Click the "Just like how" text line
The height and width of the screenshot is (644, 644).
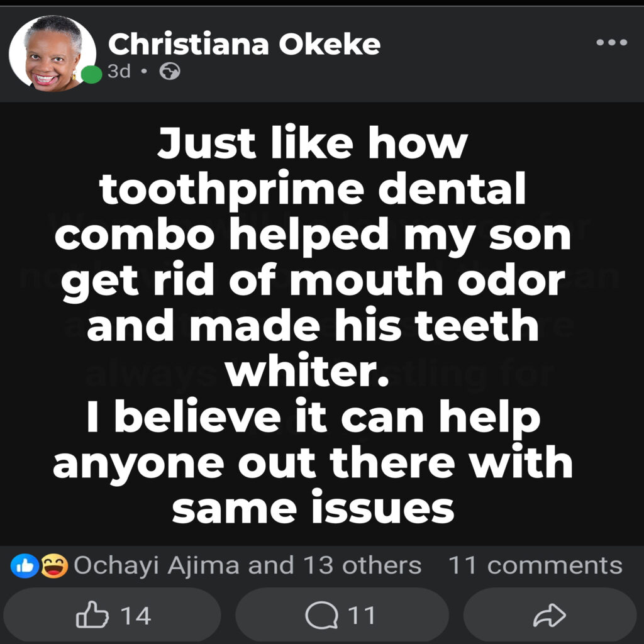pyautogui.click(x=313, y=144)
